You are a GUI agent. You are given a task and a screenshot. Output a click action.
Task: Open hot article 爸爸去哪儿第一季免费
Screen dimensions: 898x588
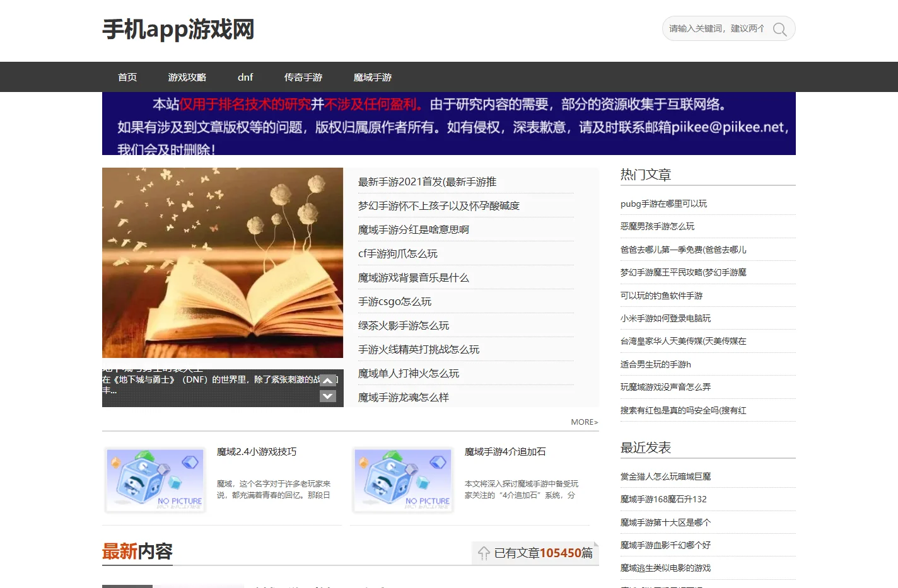(684, 250)
